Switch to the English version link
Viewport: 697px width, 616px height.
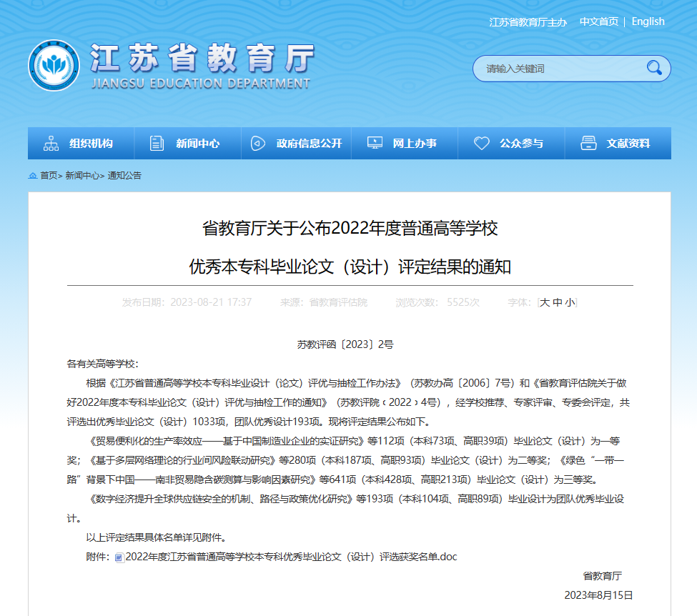coord(648,21)
